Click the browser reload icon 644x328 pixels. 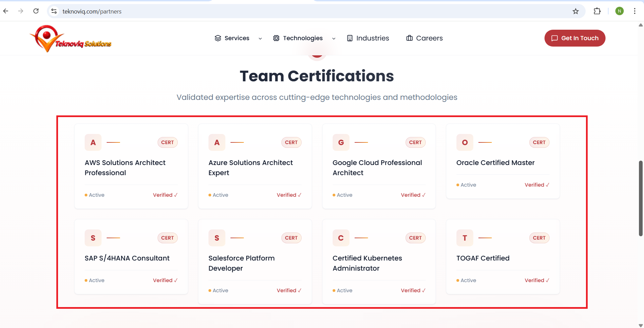point(36,11)
